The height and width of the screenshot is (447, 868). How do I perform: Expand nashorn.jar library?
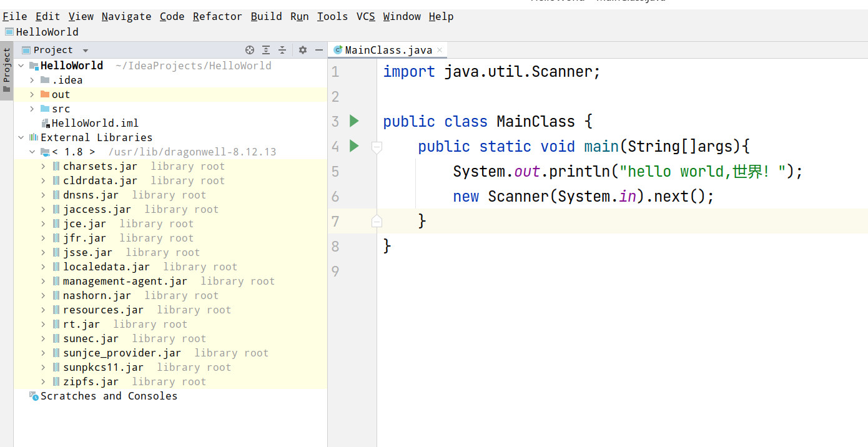(x=43, y=295)
